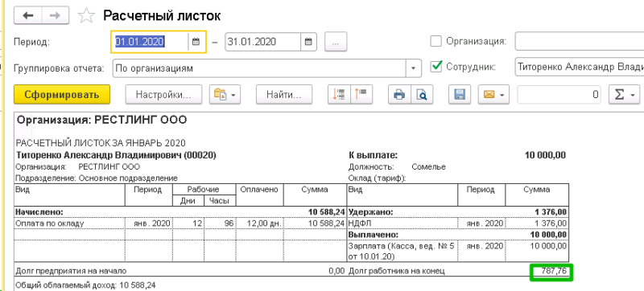Click the period selection ellipsis button
Viewport: 644px width, 291px height.
tap(336, 41)
